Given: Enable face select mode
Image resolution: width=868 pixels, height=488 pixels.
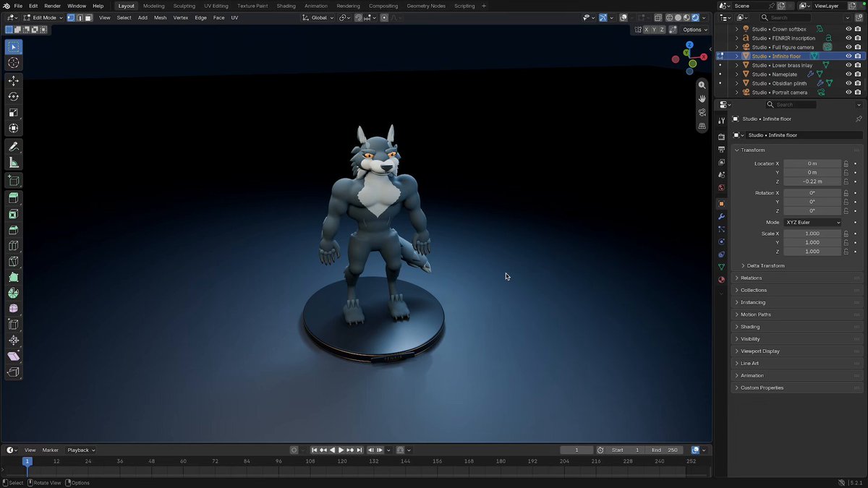Looking at the screenshot, I should coord(88,17).
